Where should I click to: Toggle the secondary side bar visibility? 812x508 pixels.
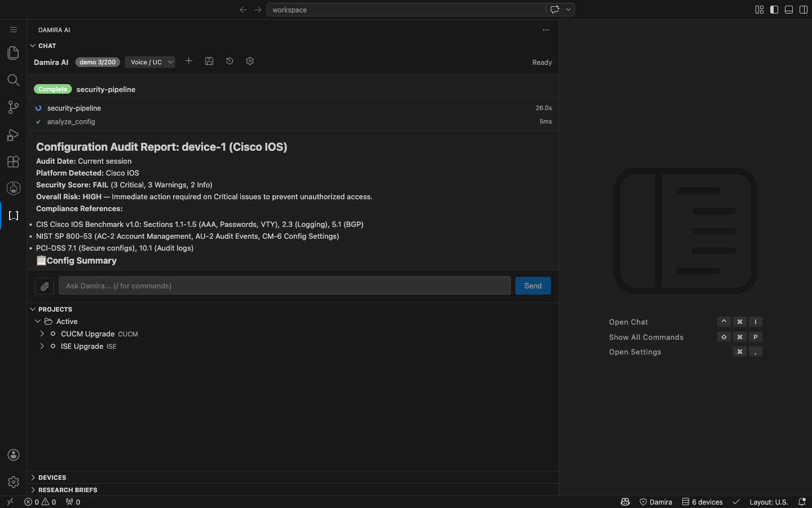tap(804, 10)
